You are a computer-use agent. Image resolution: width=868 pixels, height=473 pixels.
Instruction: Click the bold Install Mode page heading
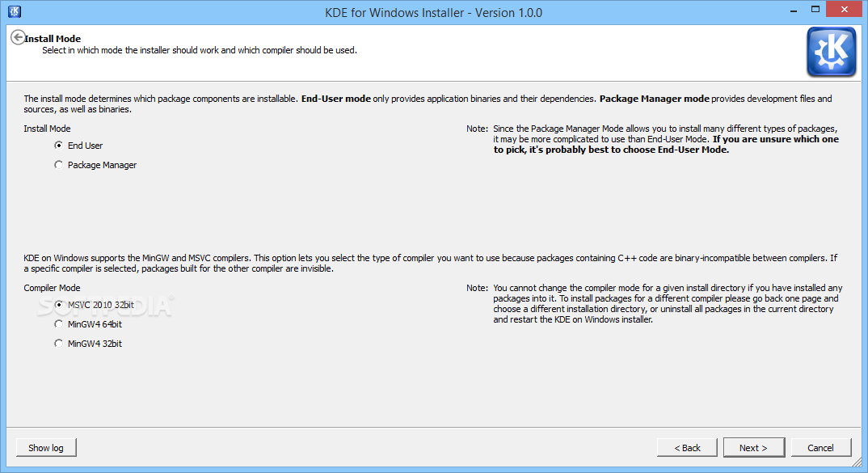pos(53,39)
